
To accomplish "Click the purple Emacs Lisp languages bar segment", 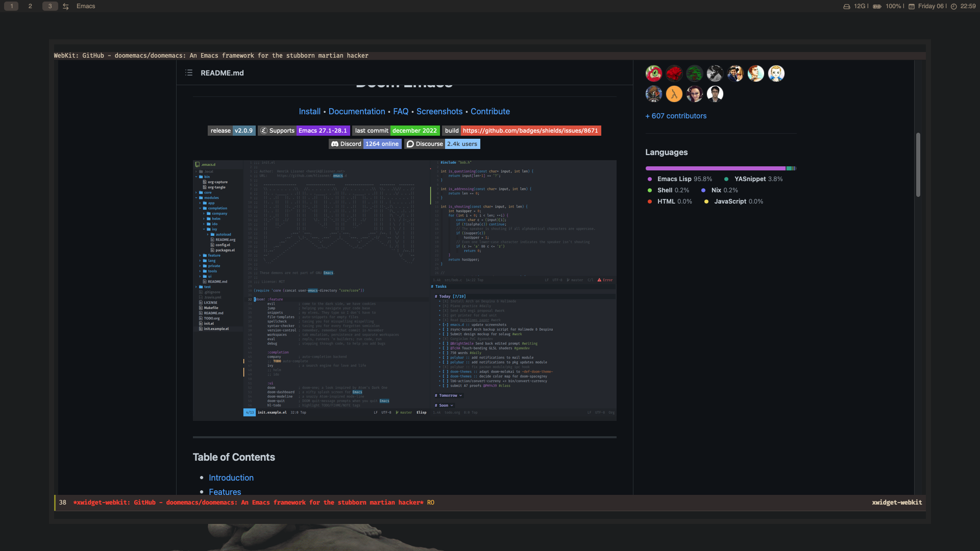I will (715, 168).
